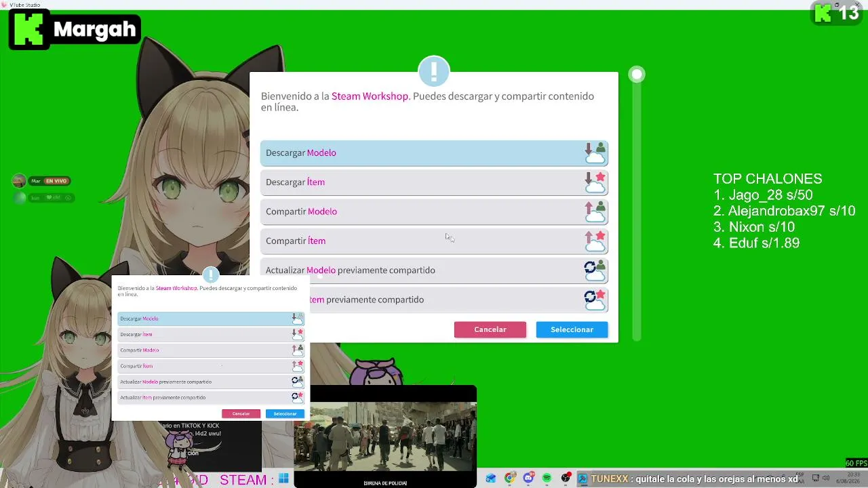Click the 60 FPS counter
The width and height of the screenshot is (868, 488).
[x=856, y=464]
